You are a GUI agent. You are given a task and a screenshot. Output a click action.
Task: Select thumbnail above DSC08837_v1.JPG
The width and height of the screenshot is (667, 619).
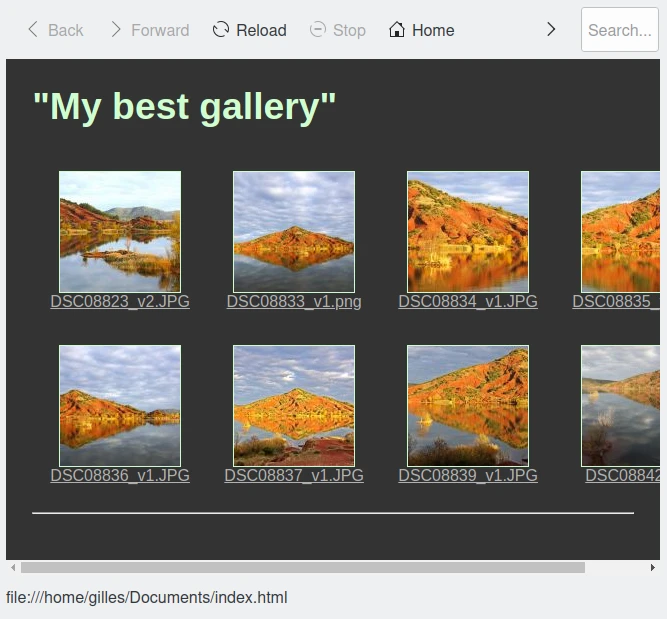coord(294,406)
